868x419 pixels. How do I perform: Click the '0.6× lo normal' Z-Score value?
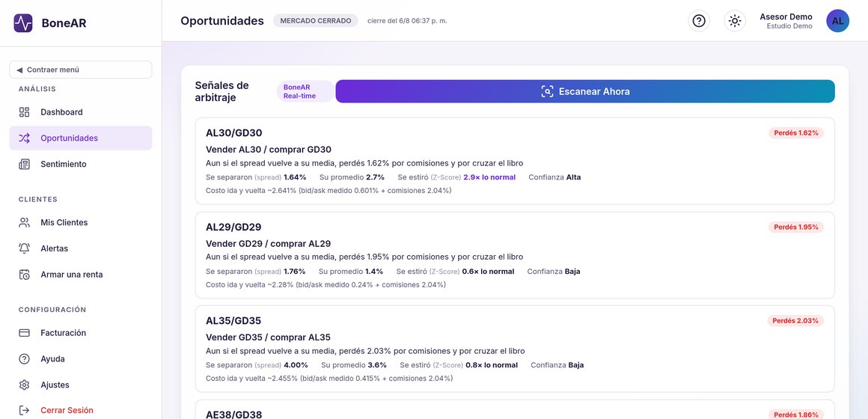(488, 272)
